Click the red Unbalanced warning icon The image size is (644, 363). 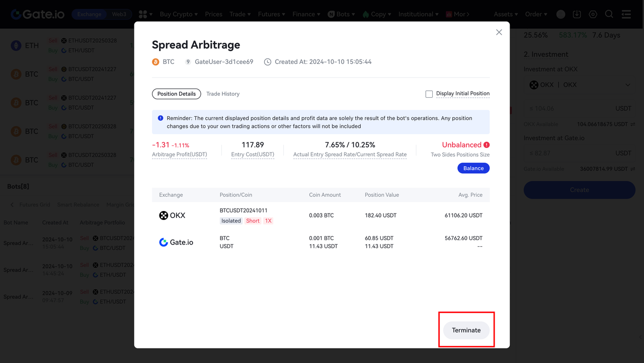coord(487,145)
